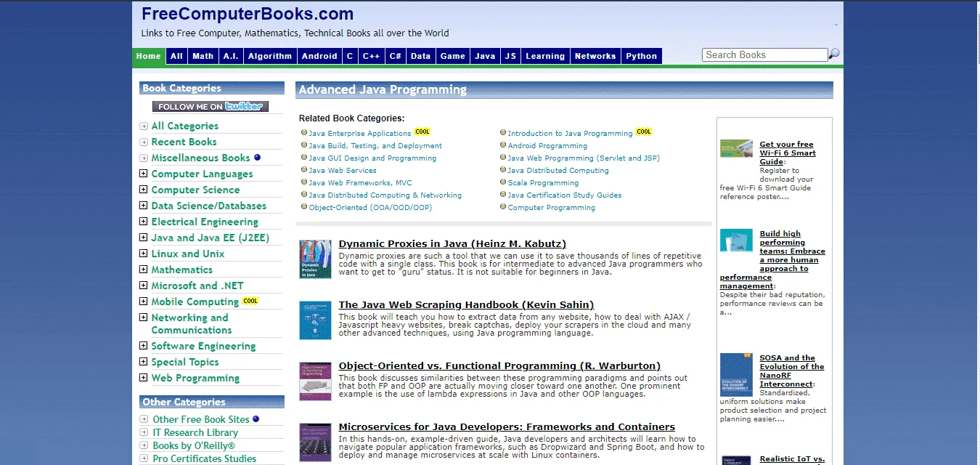This screenshot has height=465, width=980.
Task: Expand the Web Programming category
Action: [144, 378]
